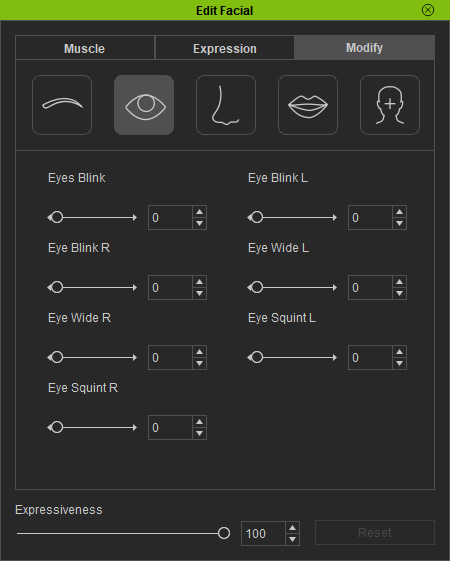Click the Expressiveness slider handle
This screenshot has width=450, height=561.
click(224, 533)
